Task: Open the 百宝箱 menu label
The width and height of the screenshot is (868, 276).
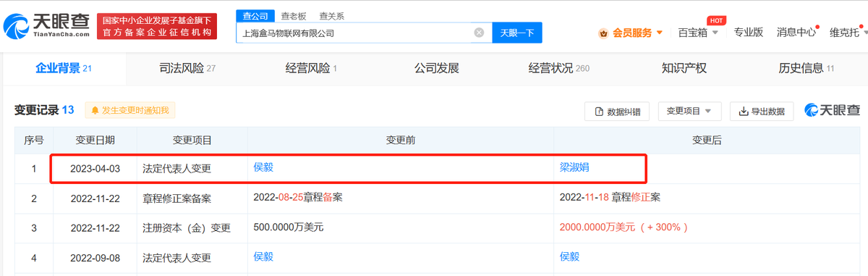Action: click(x=693, y=32)
